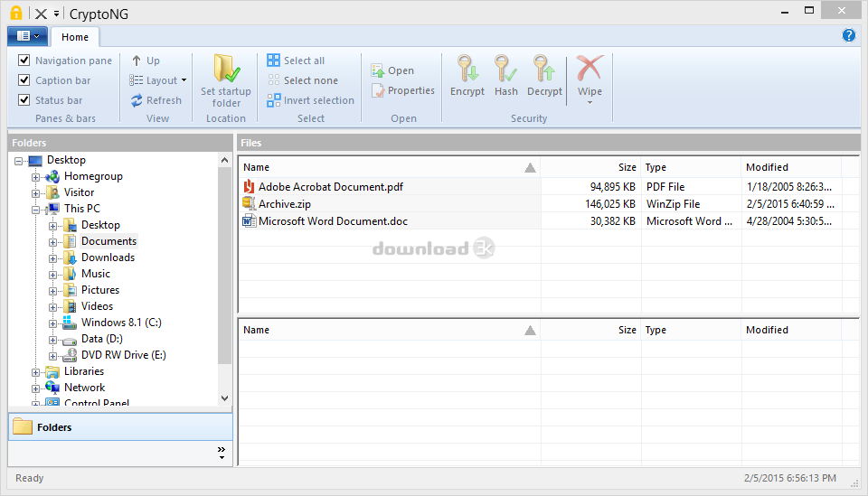Select Visitor in folder tree
This screenshot has width=868, height=496.
(80, 192)
